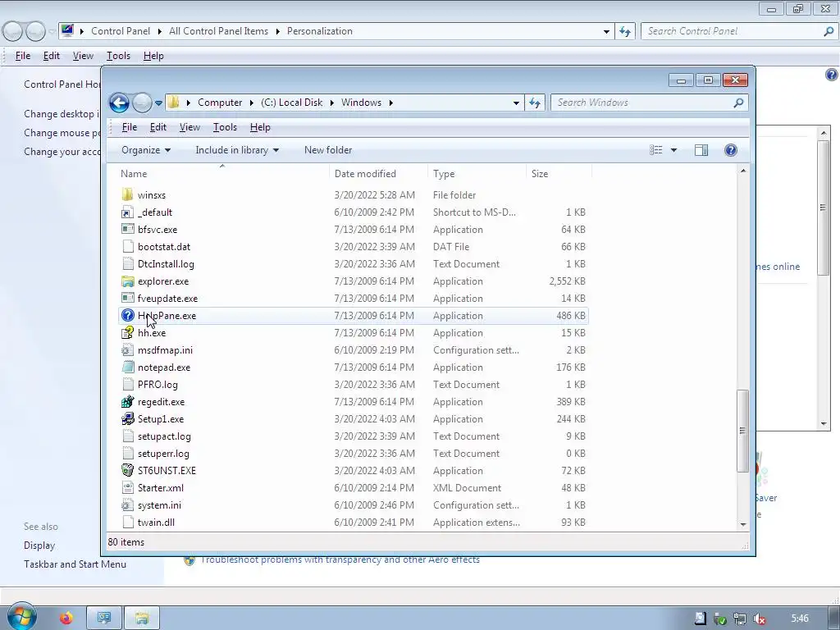Expand the arrow after (C:) Local Disk
This screenshot has height=630, width=840.
click(331, 103)
